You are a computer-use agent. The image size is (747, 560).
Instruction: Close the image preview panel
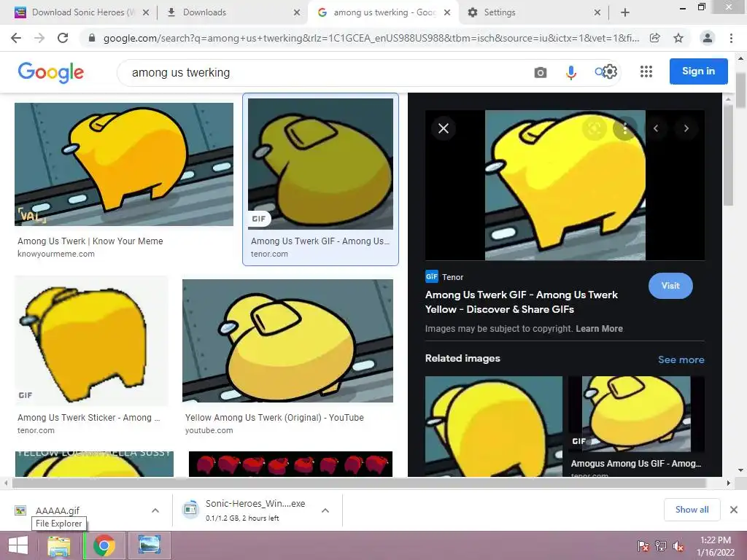(x=444, y=128)
